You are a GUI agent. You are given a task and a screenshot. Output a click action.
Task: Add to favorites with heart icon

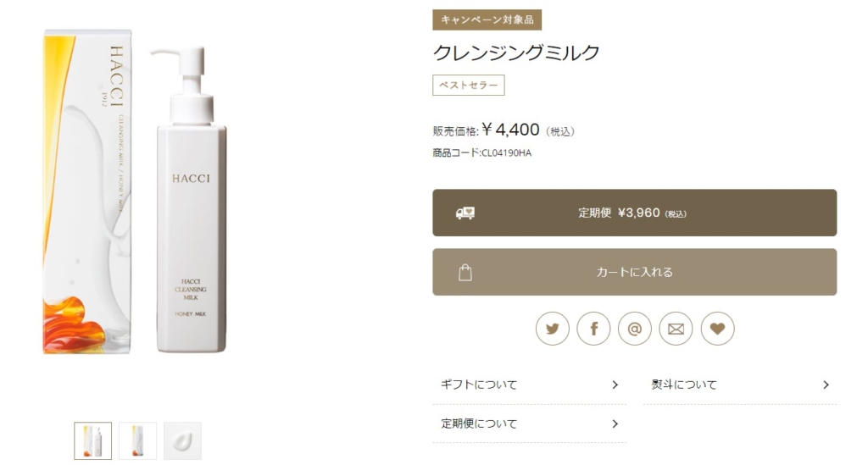point(717,329)
